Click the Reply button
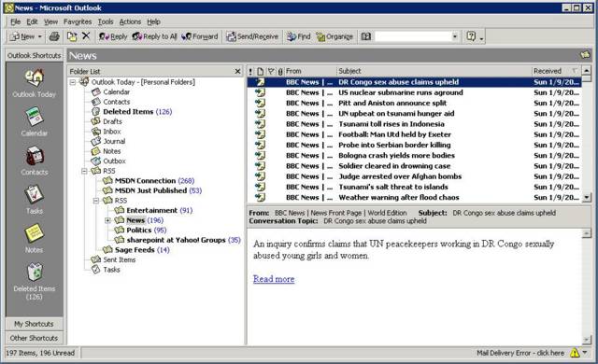The width and height of the screenshot is (598, 364). [113, 36]
